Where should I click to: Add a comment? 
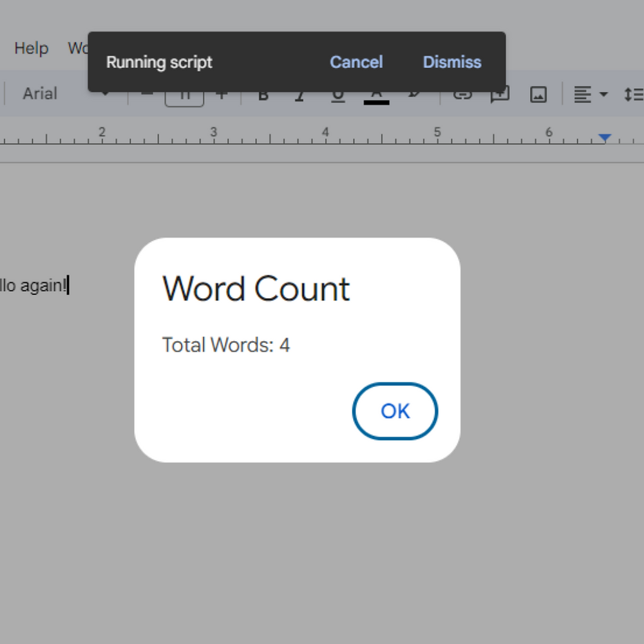(x=500, y=94)
